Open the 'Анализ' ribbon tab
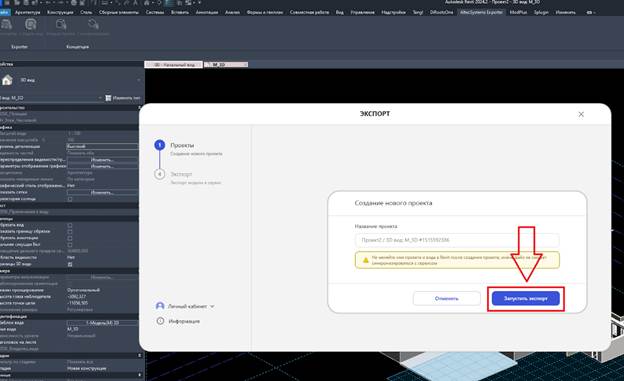This screenshot has width=624, height=381. (232, 12)
